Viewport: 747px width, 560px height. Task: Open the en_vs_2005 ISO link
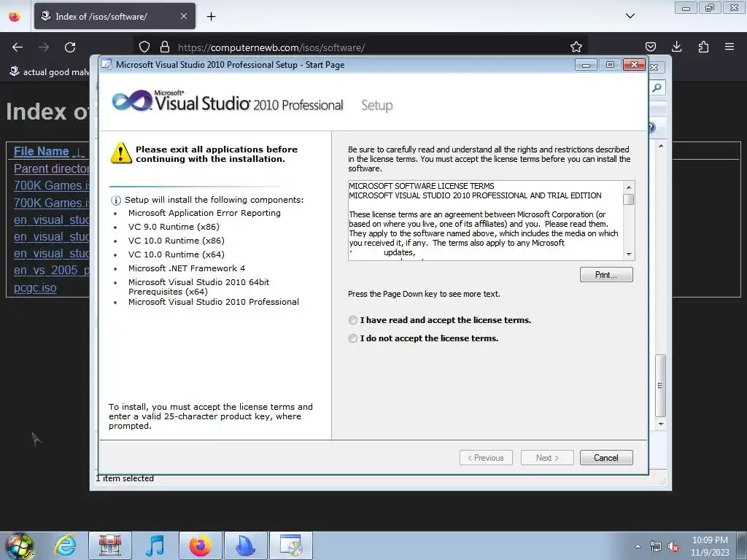click(x=52, y=271)
